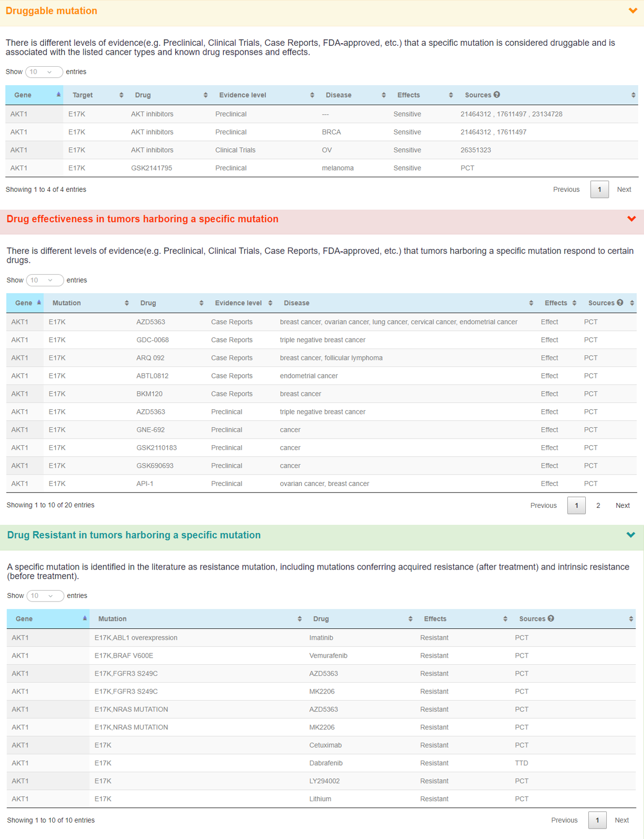
Task: Collapse Drug Resistant section with teal chevron
Action: point(631,535)
